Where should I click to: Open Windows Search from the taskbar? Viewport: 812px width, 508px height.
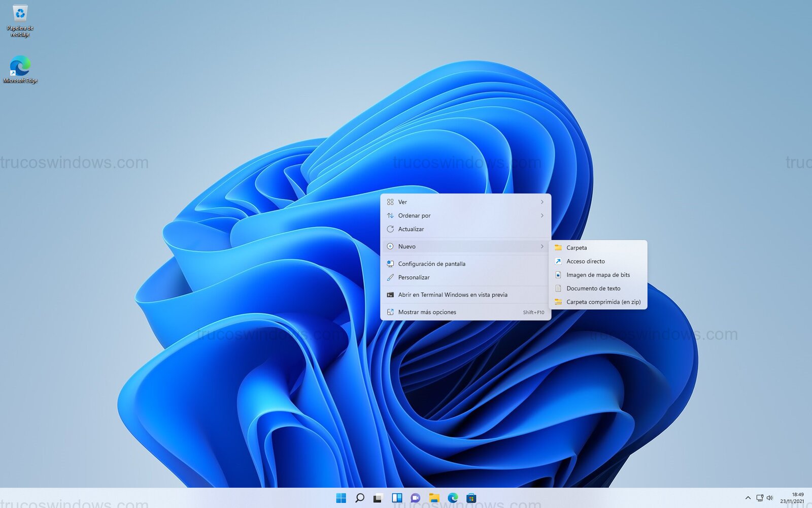click(360, 498)
